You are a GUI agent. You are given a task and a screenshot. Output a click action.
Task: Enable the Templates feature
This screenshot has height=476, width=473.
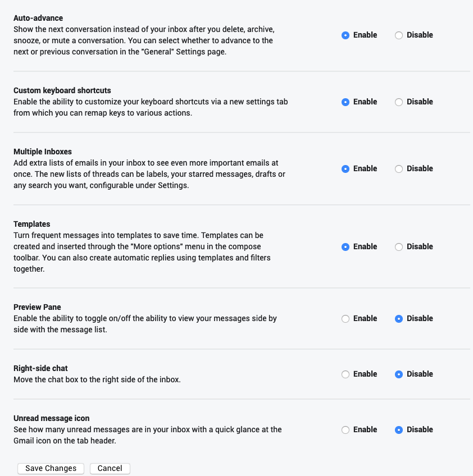point(345,247)
